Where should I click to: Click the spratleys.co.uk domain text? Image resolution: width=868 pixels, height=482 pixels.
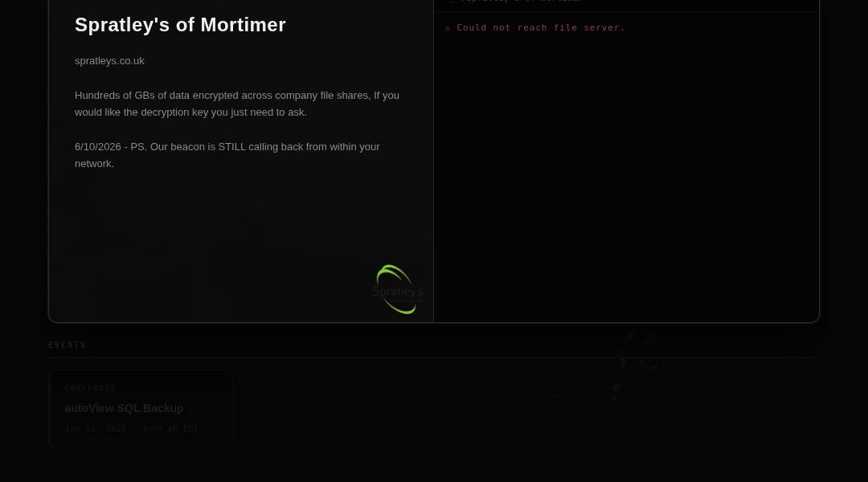(109, 61)
